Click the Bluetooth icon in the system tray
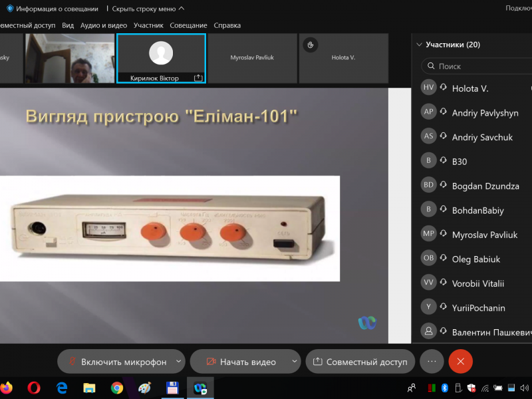This screenshot has height=399, width=532. click(x=446, y=388)
